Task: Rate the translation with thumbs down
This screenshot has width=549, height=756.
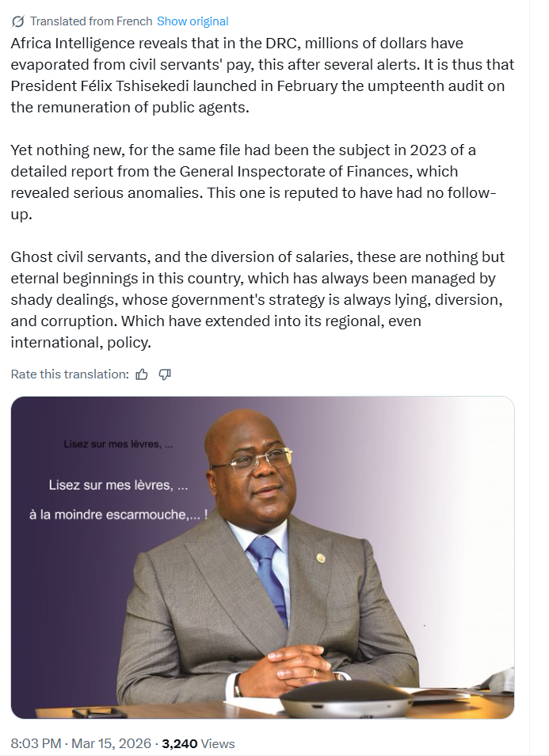Action: tap(166, 374)
